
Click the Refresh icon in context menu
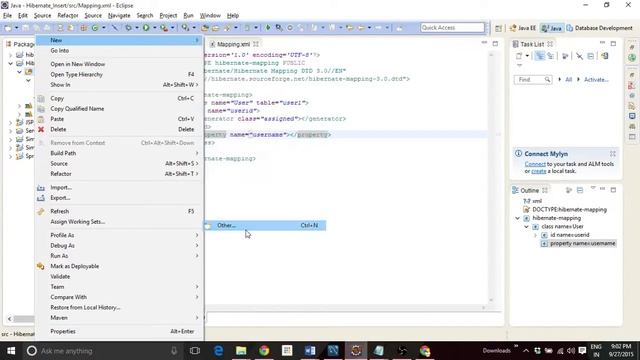coord(41,211)
